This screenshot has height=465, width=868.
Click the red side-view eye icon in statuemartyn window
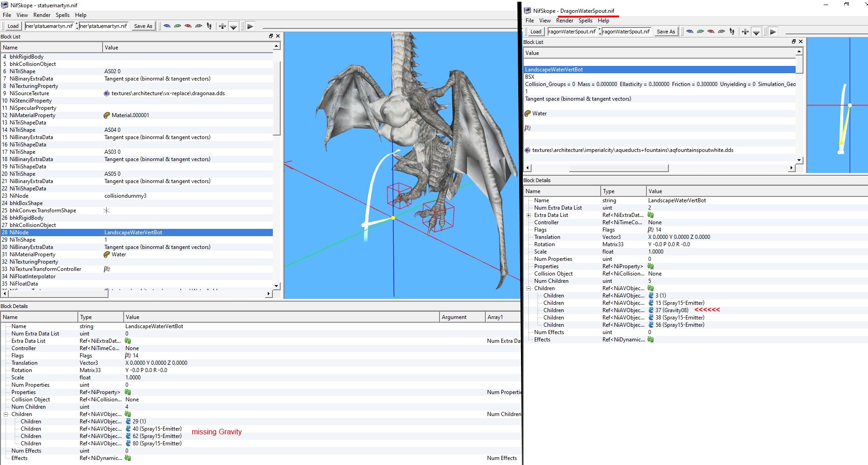point(188,26)
